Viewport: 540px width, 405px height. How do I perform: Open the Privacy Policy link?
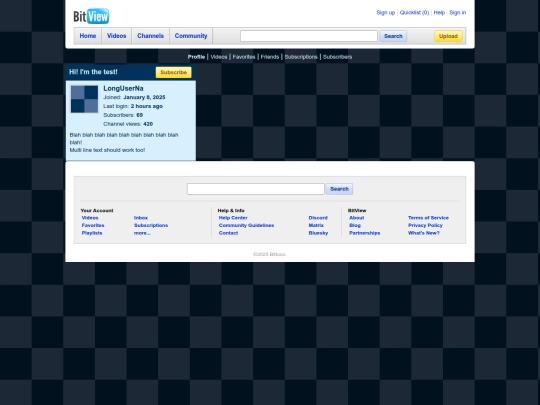pyautogui.click(x=425, y=225)
